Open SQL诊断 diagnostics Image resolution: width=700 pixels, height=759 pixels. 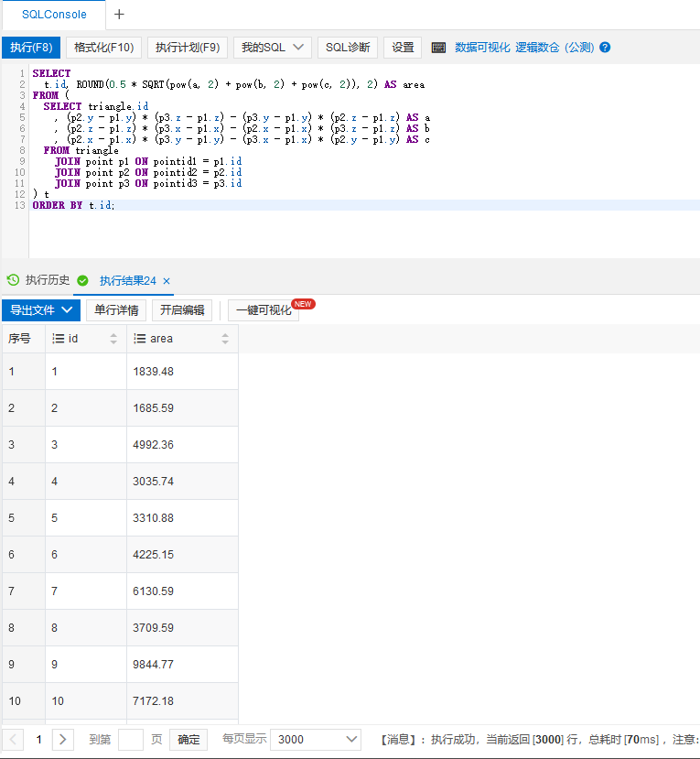(348, 48)
